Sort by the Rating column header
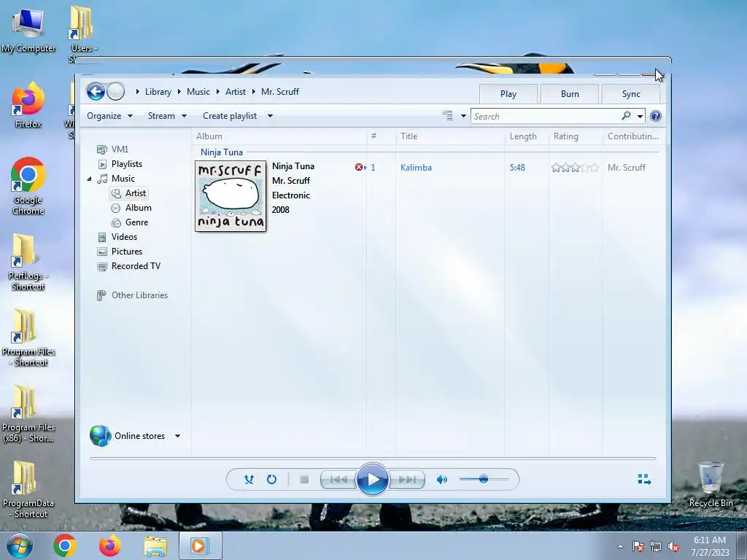Screen dimensions: 747x560 coord(576,136)
